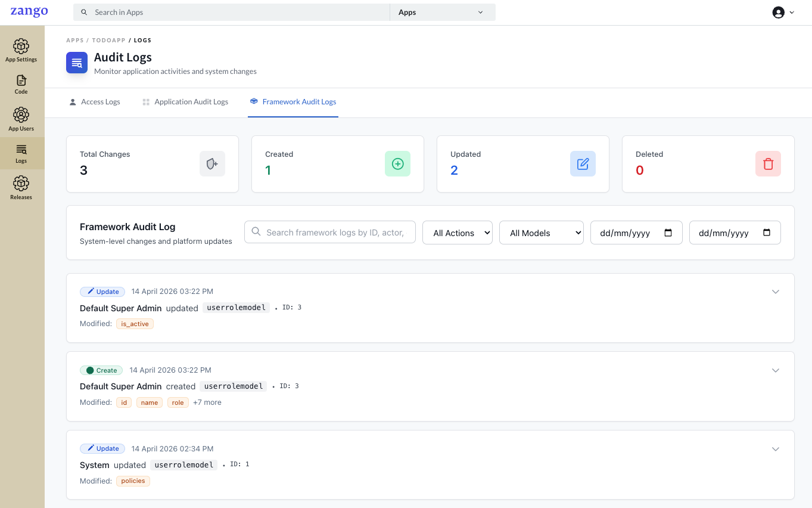Focus the Search in Apps field

coord(232,13)
